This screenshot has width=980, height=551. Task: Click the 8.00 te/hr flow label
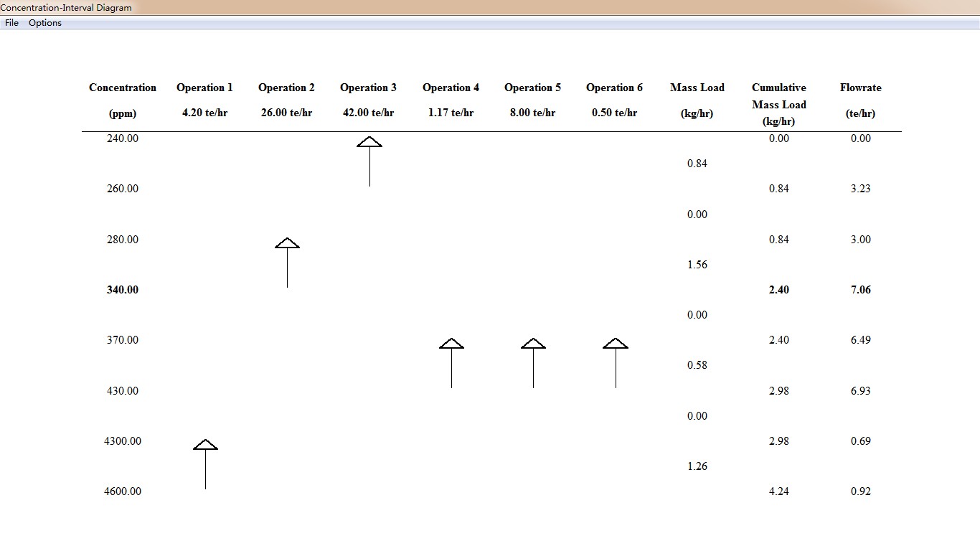pos(532,113)
